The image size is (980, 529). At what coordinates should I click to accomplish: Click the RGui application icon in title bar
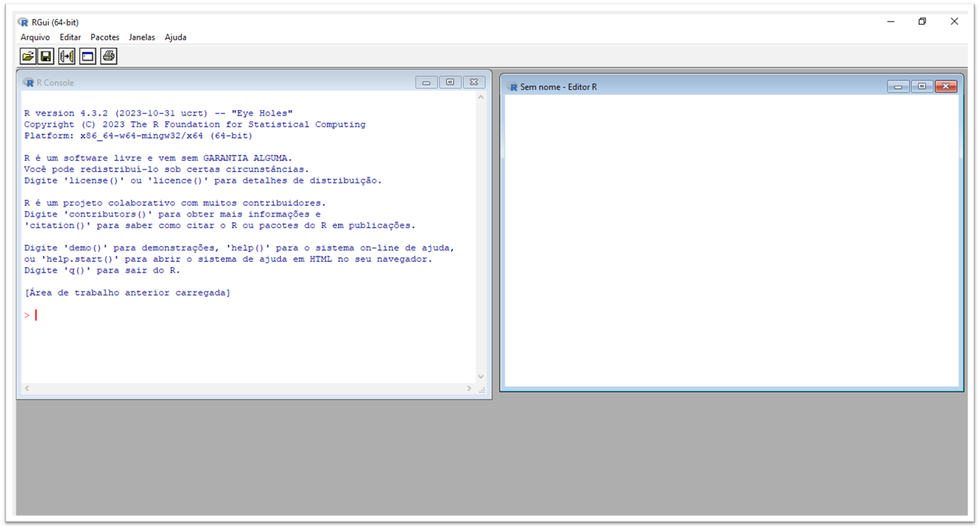tap(23, 22)
